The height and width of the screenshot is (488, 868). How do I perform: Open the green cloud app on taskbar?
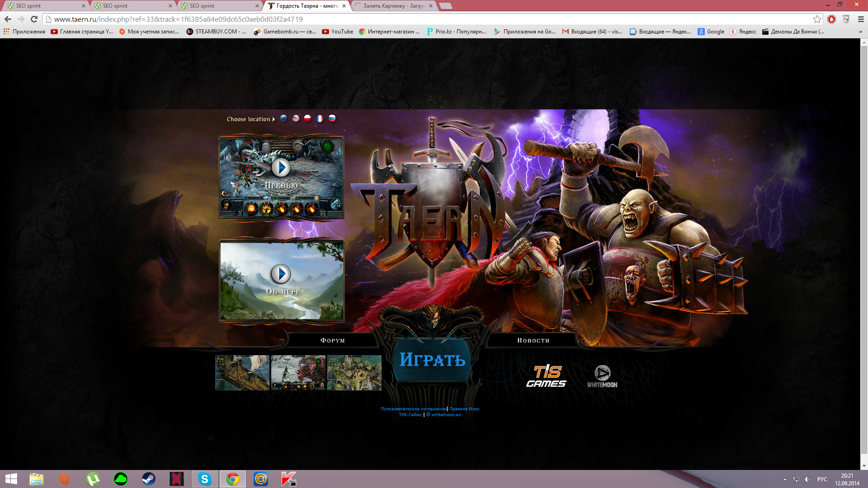[x=121, y=479]
